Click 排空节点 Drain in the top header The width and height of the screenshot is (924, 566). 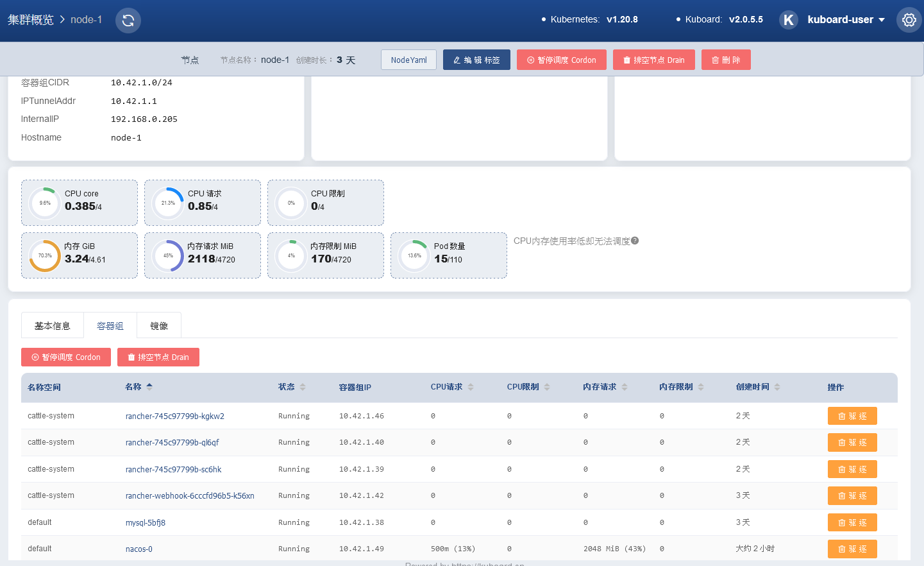pos(654,60)
